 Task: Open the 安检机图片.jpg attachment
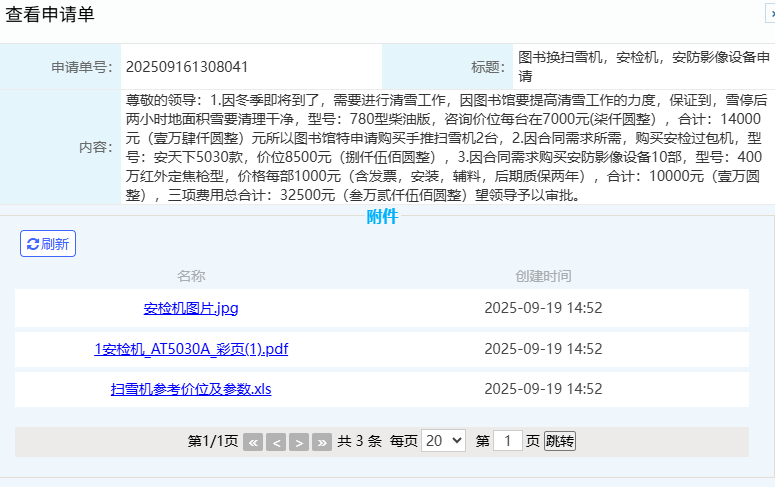[191, 308]
